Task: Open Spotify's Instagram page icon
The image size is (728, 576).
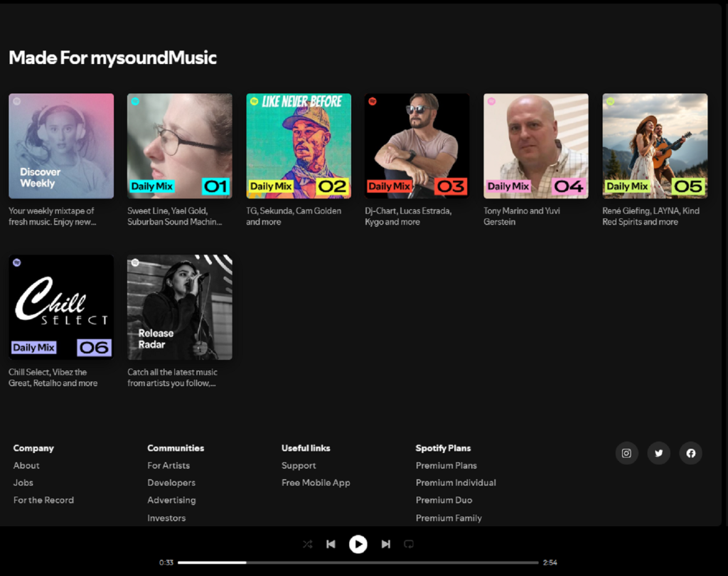Action: (x=626, y=453)
